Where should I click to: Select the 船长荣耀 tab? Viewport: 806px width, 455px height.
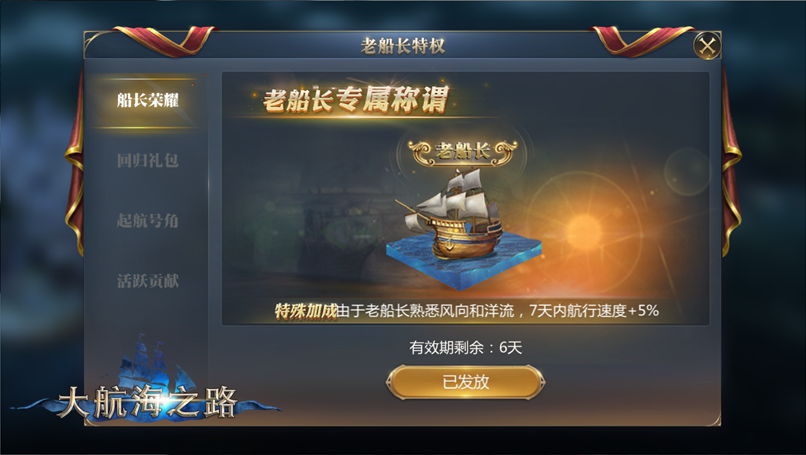[148, 100]
